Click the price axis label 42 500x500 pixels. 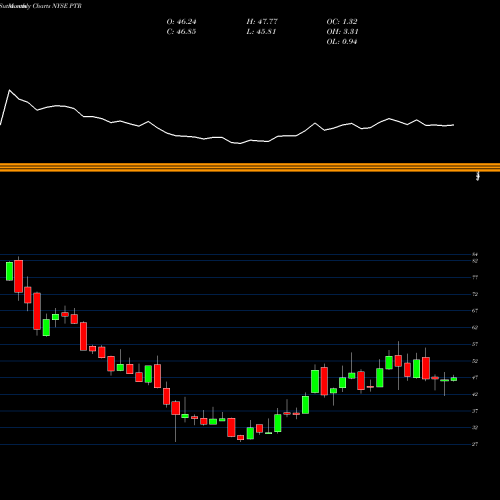(475, 394)
